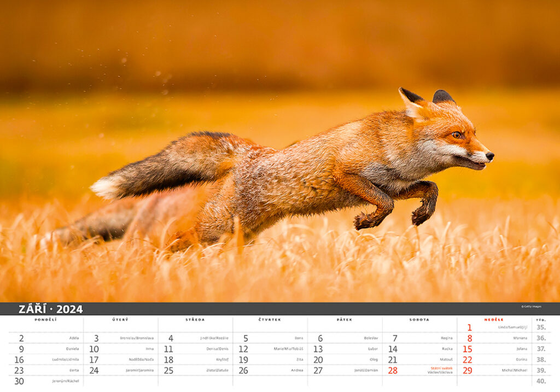The image size is (560, 392).
Task: Click the ČTVRTEK weekday header
Action: (x=270, y=319)
